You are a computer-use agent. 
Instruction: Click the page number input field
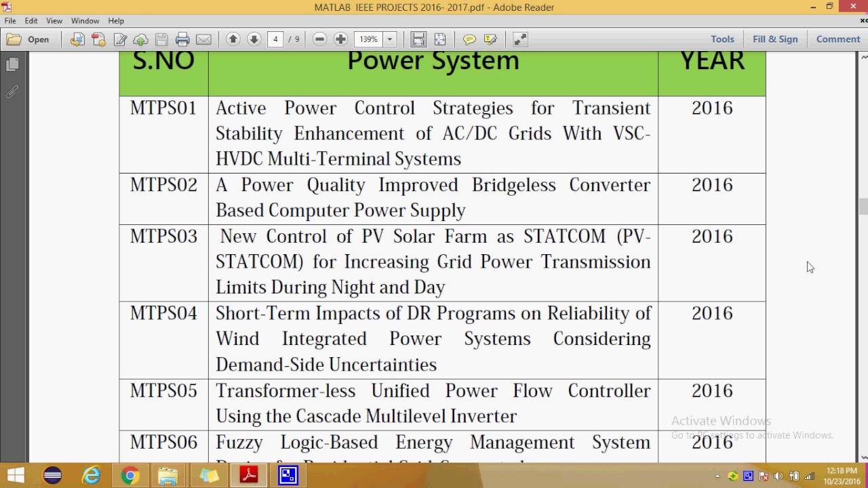(275, 39)
